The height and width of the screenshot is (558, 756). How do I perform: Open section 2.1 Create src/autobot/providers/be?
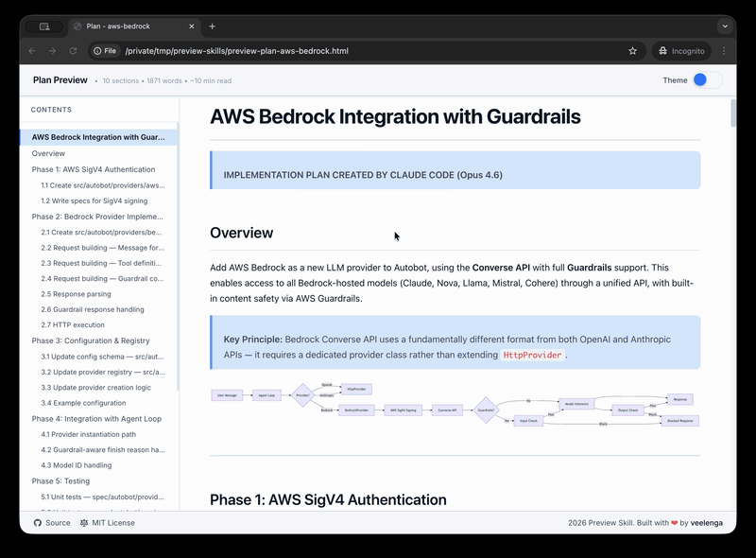(x=101, y=232)
